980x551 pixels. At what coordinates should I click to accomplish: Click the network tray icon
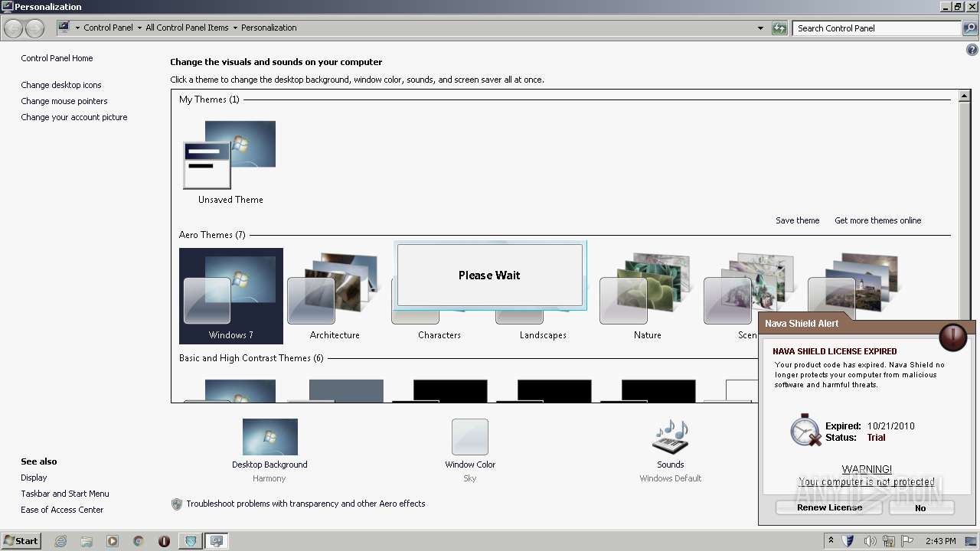[x=890, y=541]
